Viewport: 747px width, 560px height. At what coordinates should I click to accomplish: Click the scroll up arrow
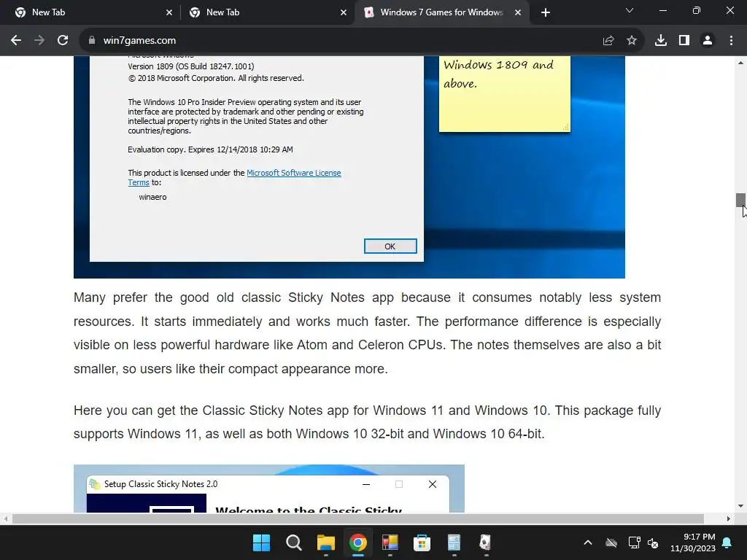coord(740,63)
